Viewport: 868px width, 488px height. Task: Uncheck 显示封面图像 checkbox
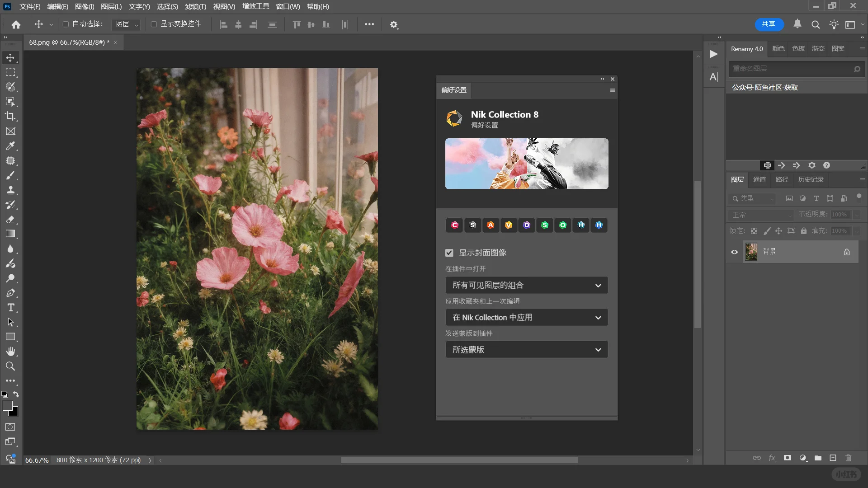pyautogui.click(x=449, y=253)
